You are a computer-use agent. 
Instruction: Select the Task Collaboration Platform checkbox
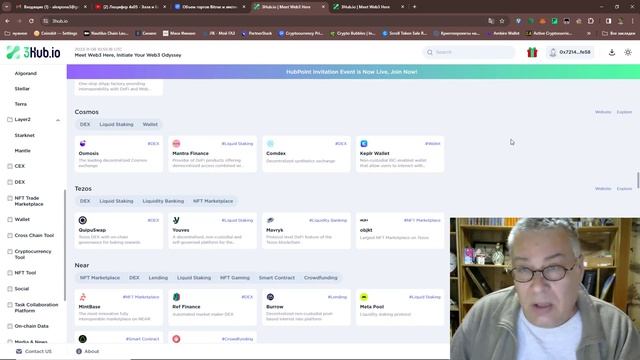tap(10, 305)
